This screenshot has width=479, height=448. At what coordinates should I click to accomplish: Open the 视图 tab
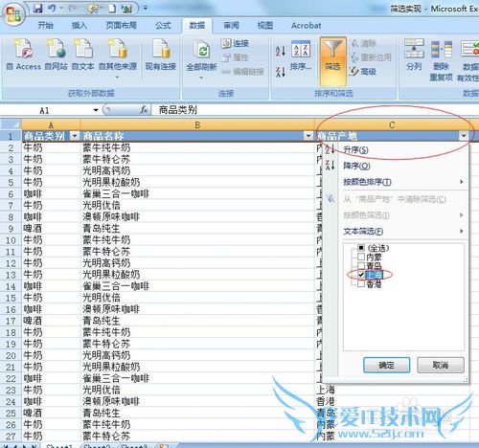(x=265, y=25)
